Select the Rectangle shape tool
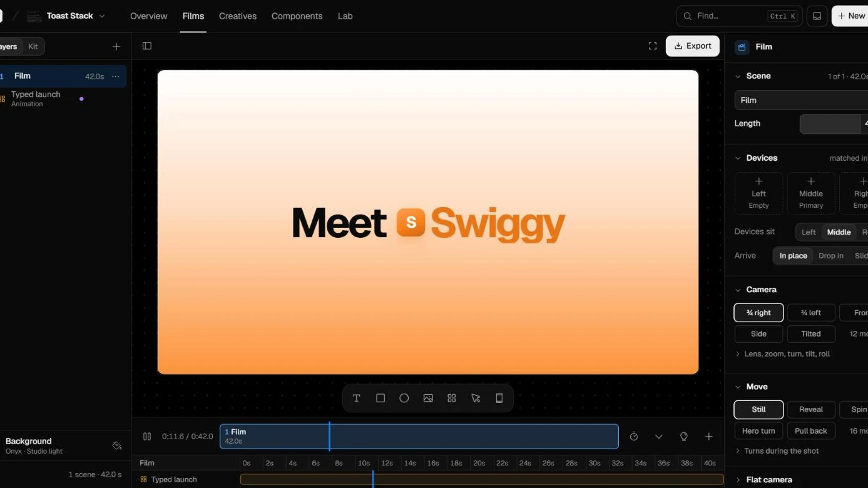 coord(380,398)
